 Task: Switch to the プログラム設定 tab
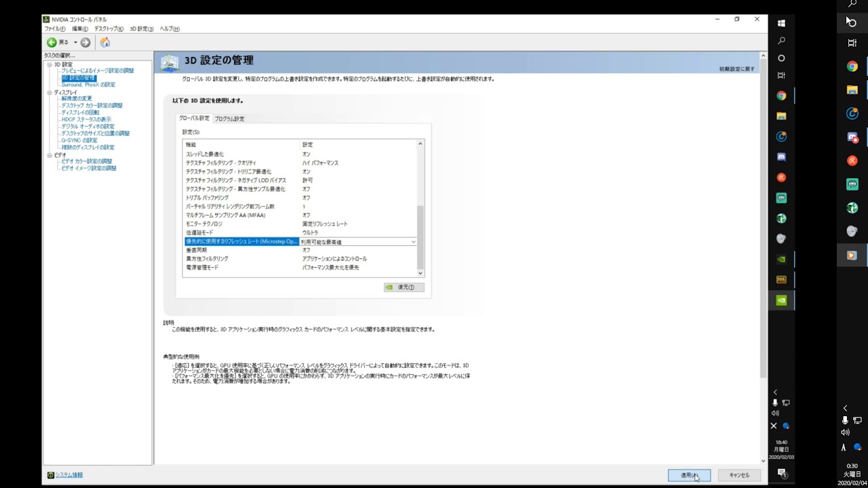tap(229, 119)
